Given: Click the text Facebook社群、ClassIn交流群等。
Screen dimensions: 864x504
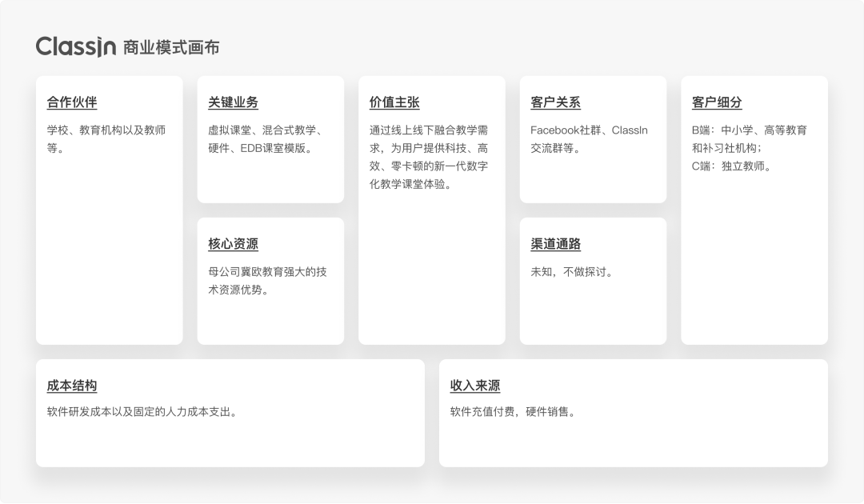Looking at the screenshot, I should [x=589, y=139].
